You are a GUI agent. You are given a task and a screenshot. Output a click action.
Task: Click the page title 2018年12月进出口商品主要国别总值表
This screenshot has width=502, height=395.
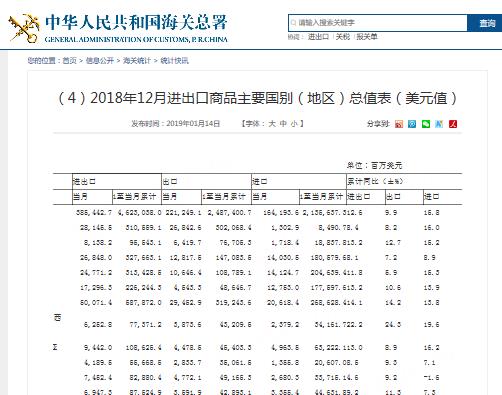click(257, 98)
